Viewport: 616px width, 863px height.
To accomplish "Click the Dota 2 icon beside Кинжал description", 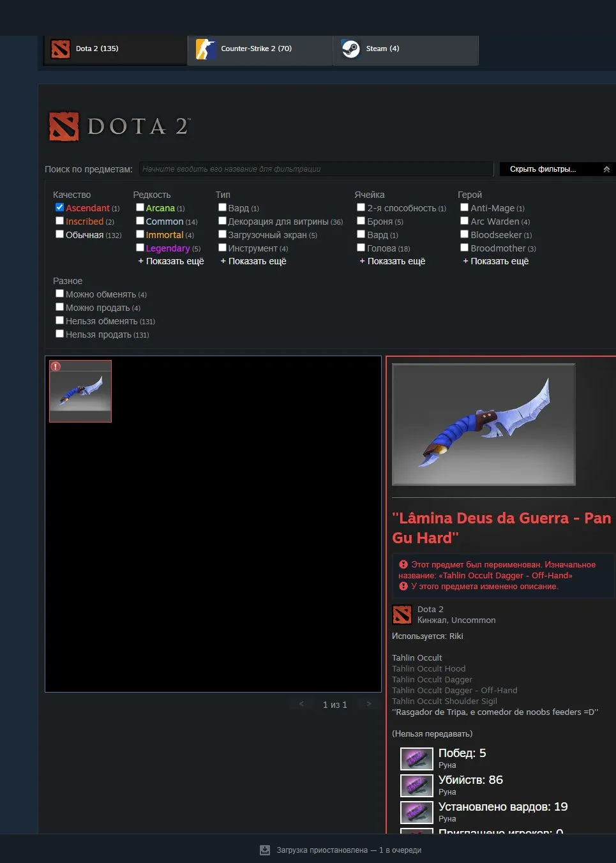I will pyautogui.click(x=402, y=615).
